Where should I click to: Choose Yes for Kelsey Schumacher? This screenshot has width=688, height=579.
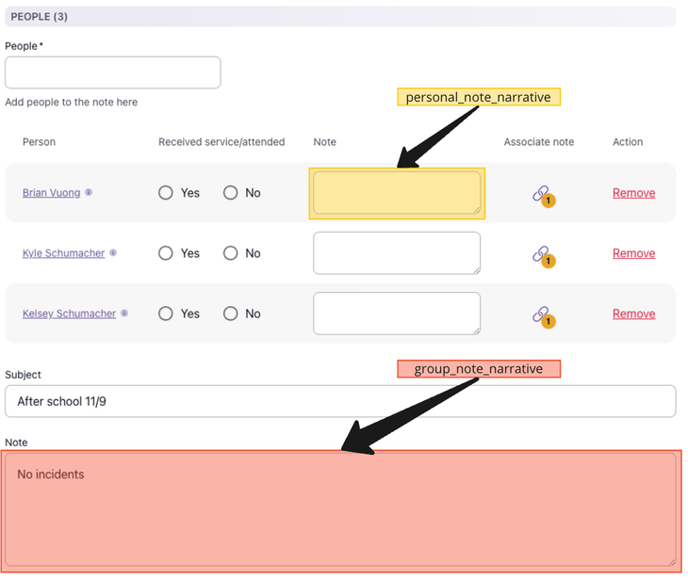(x=166, y=313)
